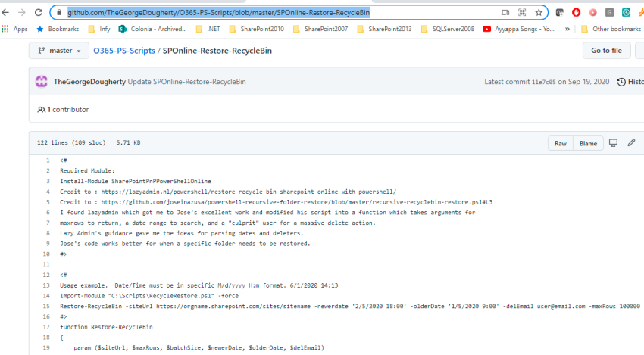Select line number 5
644x355 pixels.
[48, 202]
